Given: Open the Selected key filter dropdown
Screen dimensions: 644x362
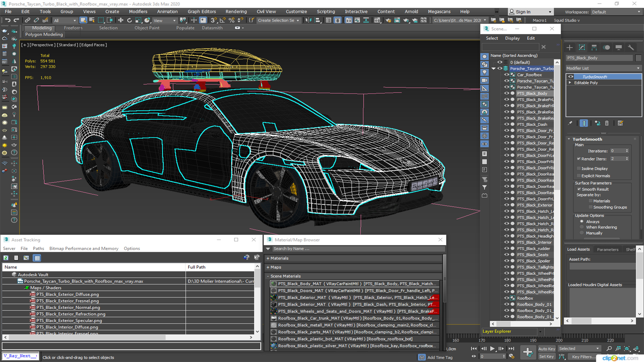Looking at the screenshot, I should [x=579, y=349].
